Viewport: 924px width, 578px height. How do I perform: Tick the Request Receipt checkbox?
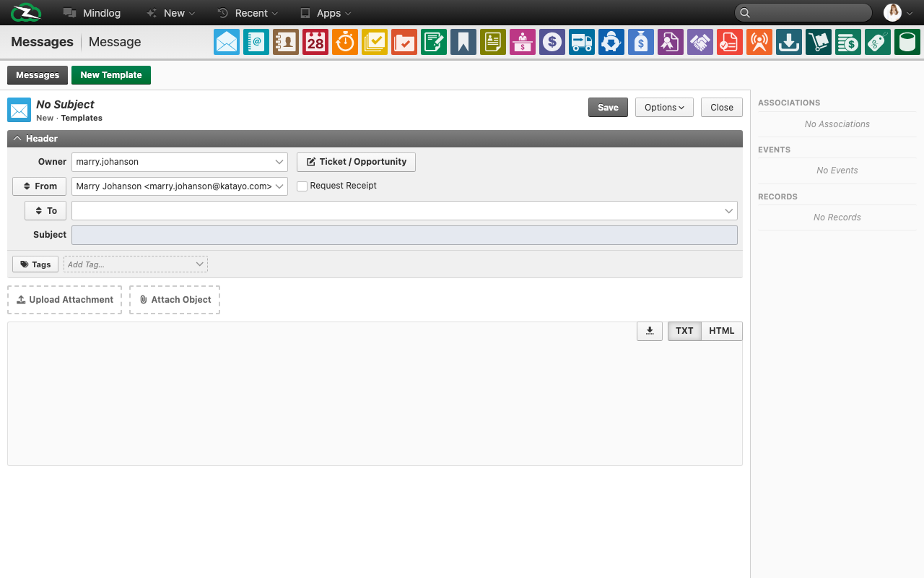(x=302, y=186)
